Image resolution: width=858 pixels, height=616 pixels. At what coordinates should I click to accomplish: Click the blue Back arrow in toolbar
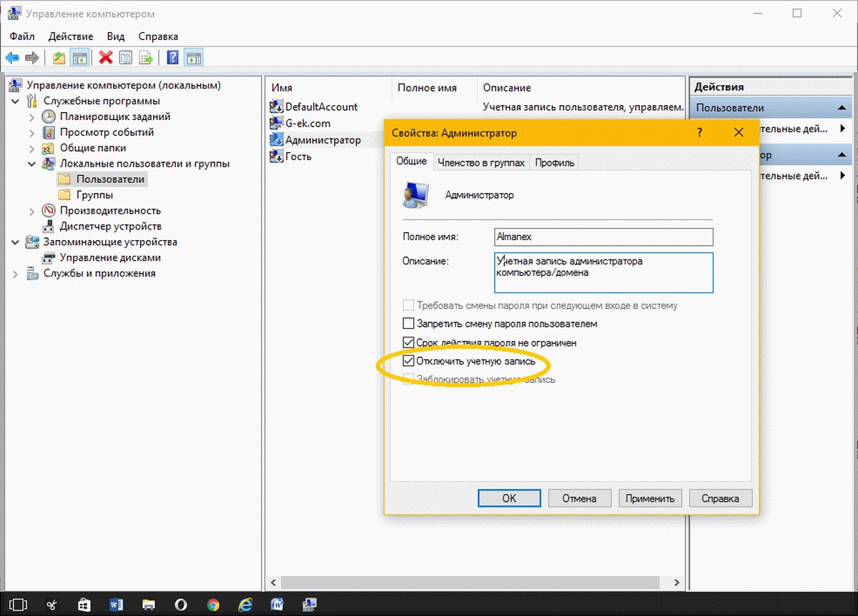[12, 58]
